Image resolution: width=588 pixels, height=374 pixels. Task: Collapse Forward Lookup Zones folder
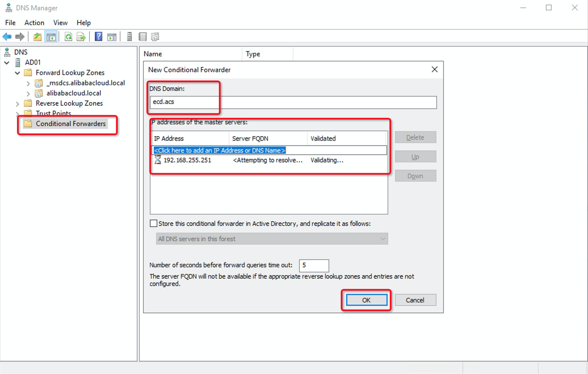(18, 73)
